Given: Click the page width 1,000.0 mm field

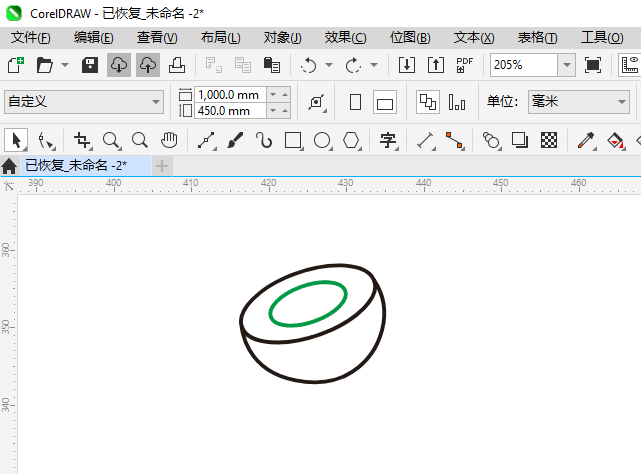Looking at the screenshot, I should coord(230,95).
